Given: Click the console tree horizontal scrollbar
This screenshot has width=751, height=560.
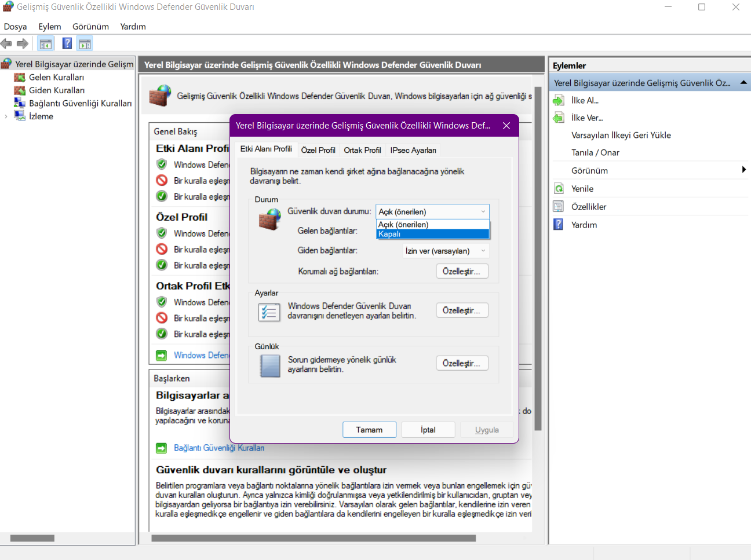Looking at the screenshot, I should 32,538.
